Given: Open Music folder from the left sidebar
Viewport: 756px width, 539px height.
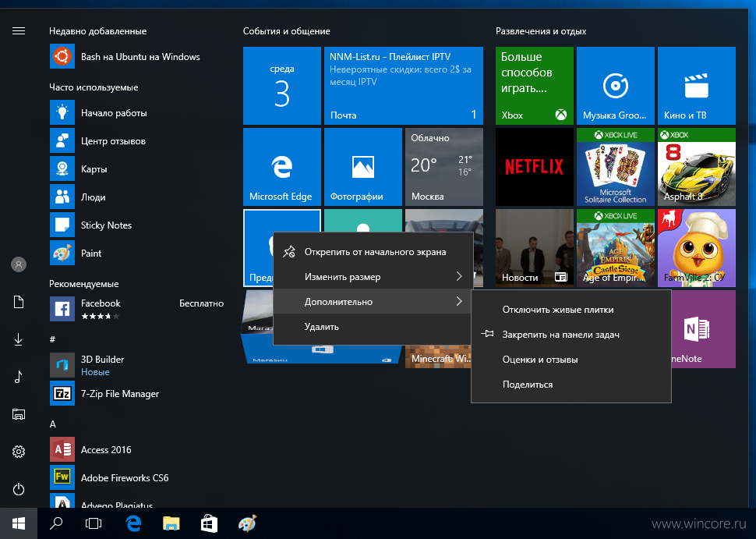Looking at the screenshot, I should tap(19, 377).
